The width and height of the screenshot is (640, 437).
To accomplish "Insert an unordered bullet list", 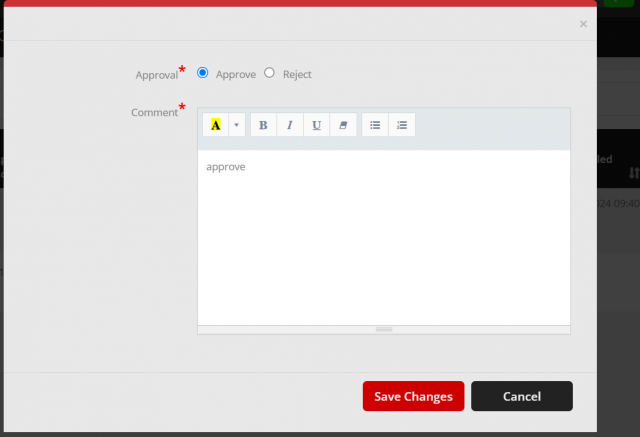I will click(375, 125).
